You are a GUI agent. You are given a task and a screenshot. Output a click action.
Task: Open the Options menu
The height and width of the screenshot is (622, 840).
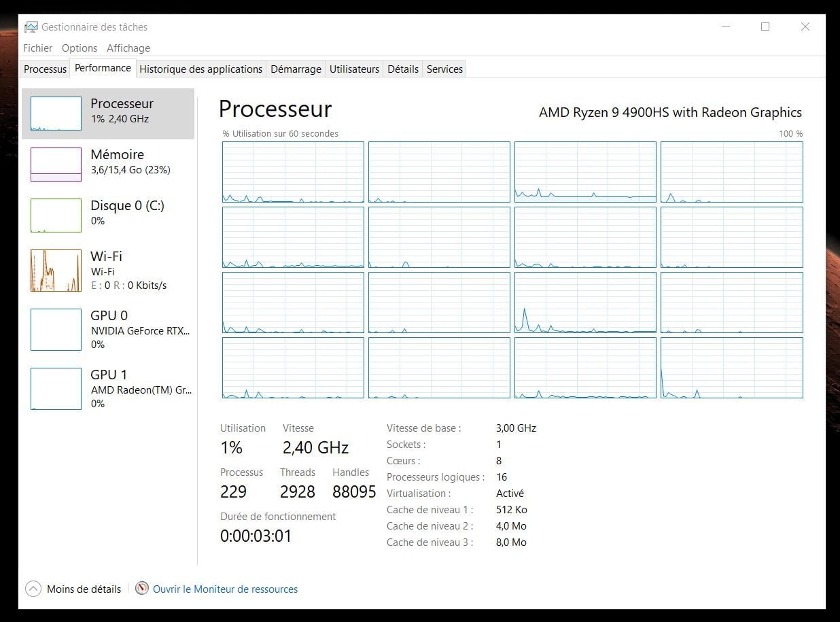pos(80,48)
